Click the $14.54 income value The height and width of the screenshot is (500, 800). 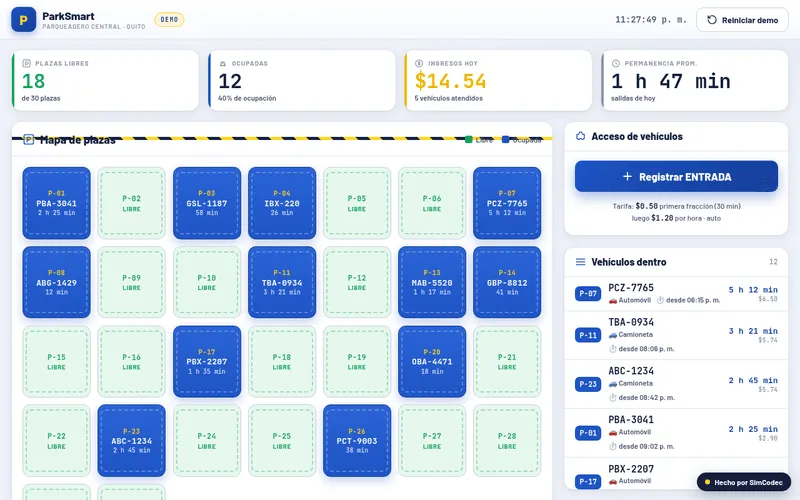coord(450,81)
